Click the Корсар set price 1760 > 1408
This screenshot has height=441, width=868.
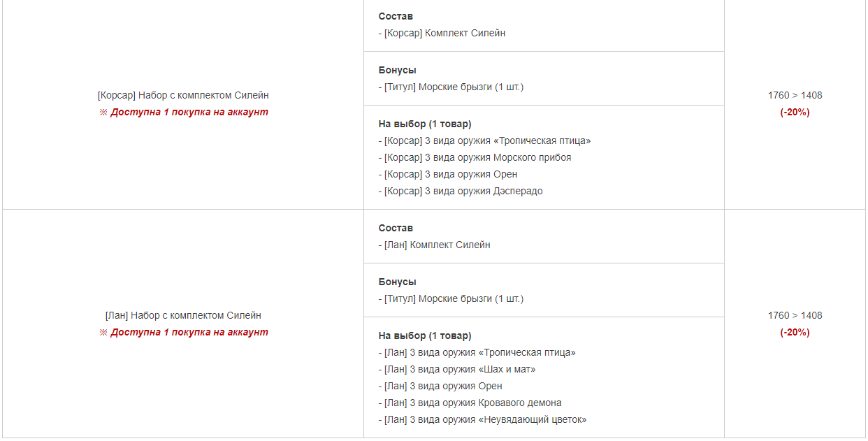click(795, 95)
